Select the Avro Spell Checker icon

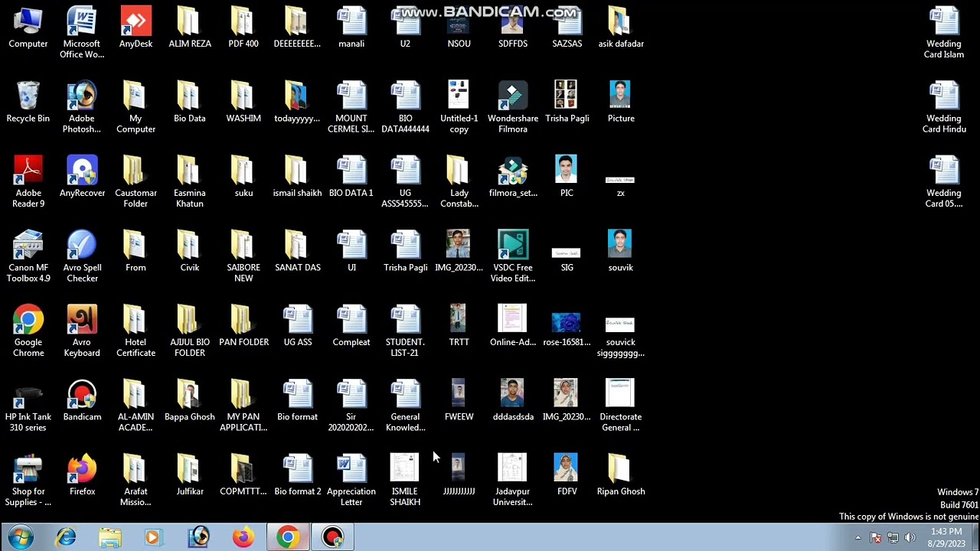tap(82, 256)
